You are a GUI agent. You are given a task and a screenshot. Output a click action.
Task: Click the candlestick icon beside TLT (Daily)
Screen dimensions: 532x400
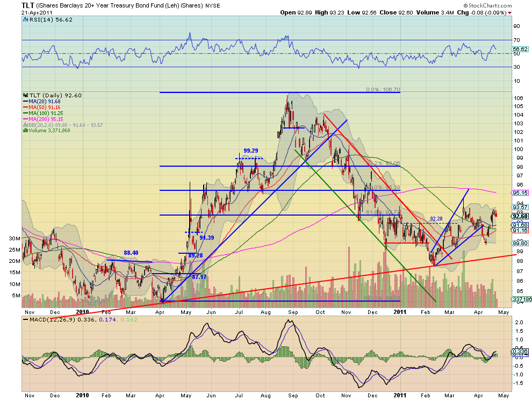[25, 95]
